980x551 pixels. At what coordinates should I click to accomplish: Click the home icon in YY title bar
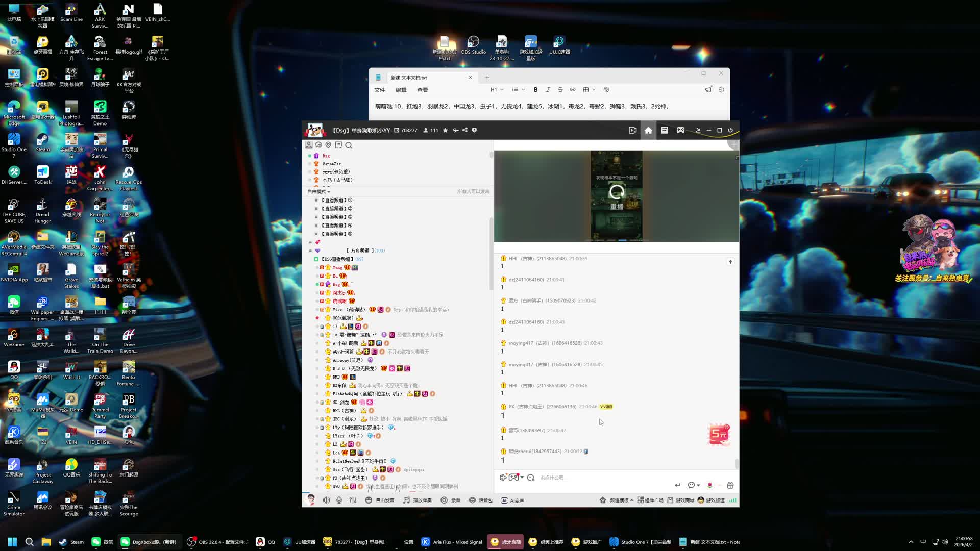click(648, 130)
